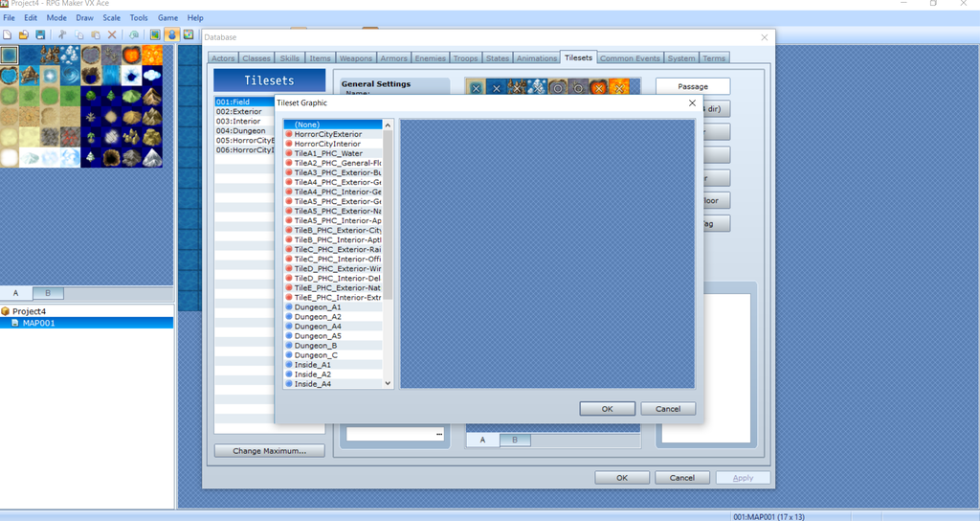The height and width of the screenshot is (521, 980).
Task: Select HorrorCityExterior in the graphic list
Action: point(328,134)
